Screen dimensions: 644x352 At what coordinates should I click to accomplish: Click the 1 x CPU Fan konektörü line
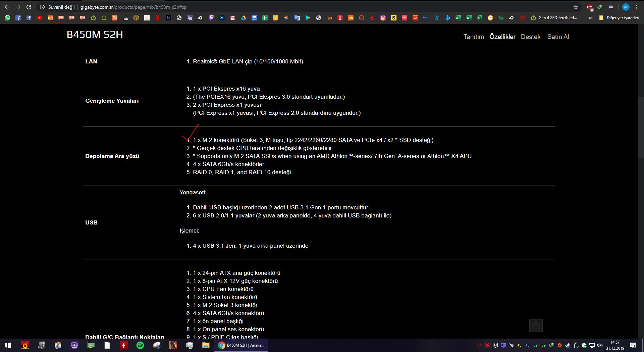click(x=223, y=289)
